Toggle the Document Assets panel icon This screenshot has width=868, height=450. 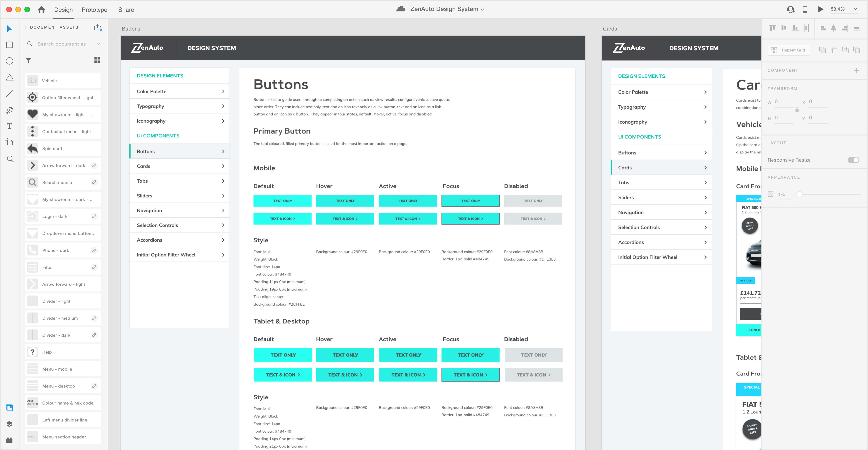tap(9, 408)
